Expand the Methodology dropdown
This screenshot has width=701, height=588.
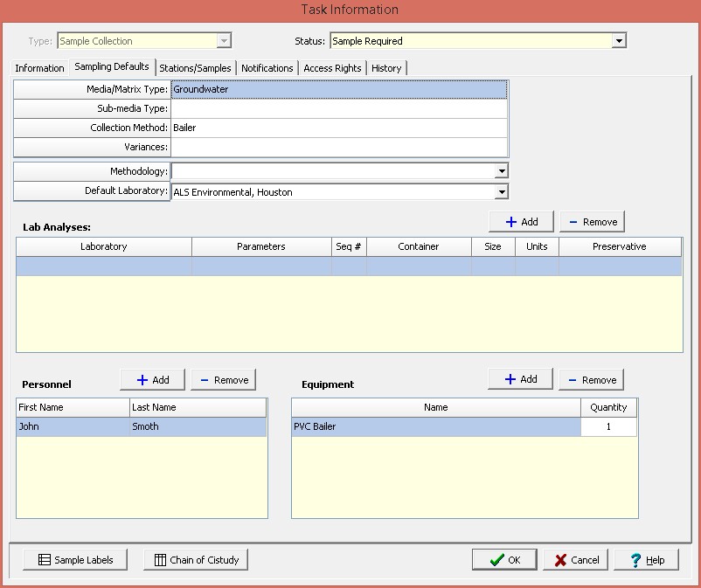[x=502, y=172]
